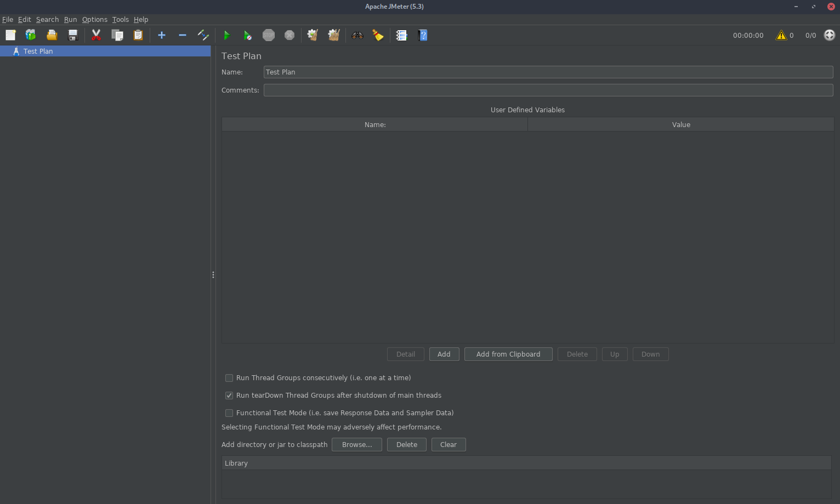Click the Name input field
Viewport: 840px width, 504px height.
click(x=548, y=72)
